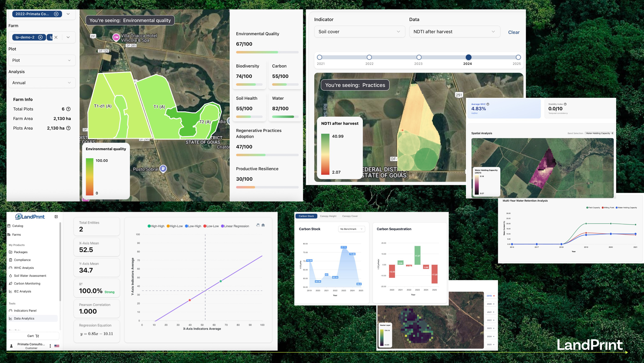The image size is (644, 363).
Task: Clear all selected farms with X
Action: pyautogui.click(x=56, y=37)
